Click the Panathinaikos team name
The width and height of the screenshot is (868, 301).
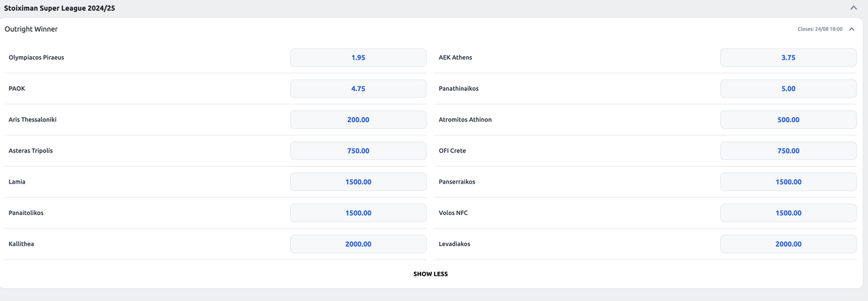[x=459, y=89]
